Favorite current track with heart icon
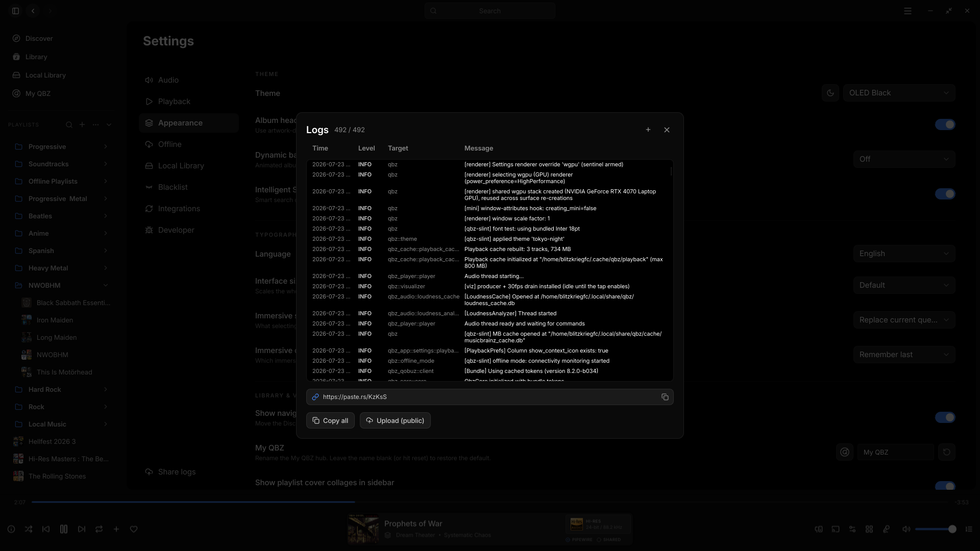Viewport: 980px width, 551px height. pos(134,529)
